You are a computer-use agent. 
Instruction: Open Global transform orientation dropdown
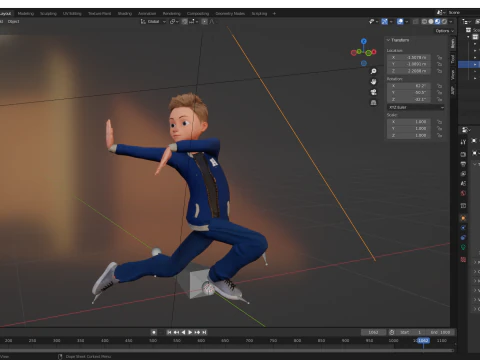[x=153, y=22]
